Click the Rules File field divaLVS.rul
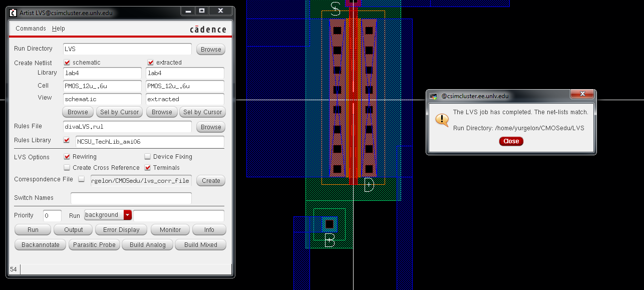 coord(127,127)
